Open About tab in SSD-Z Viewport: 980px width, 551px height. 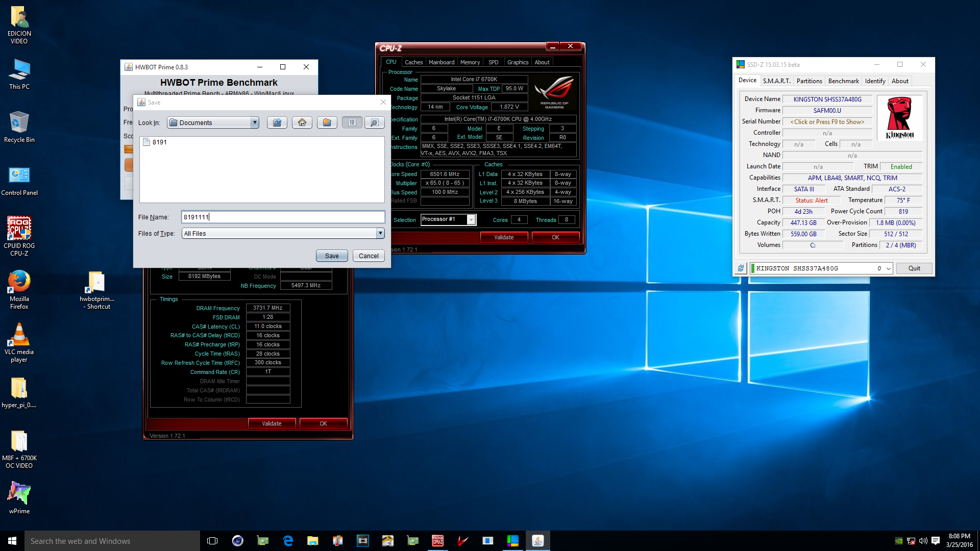pos(900,81)
